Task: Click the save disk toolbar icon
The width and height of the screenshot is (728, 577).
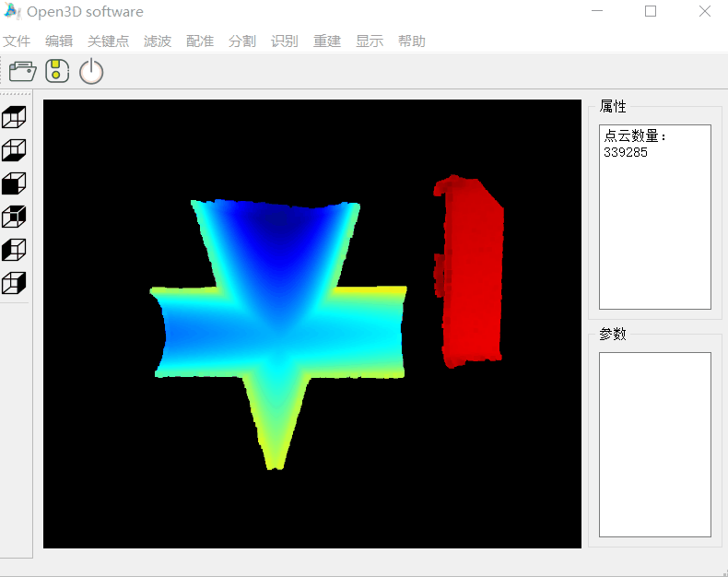Action: coord(57,71)
